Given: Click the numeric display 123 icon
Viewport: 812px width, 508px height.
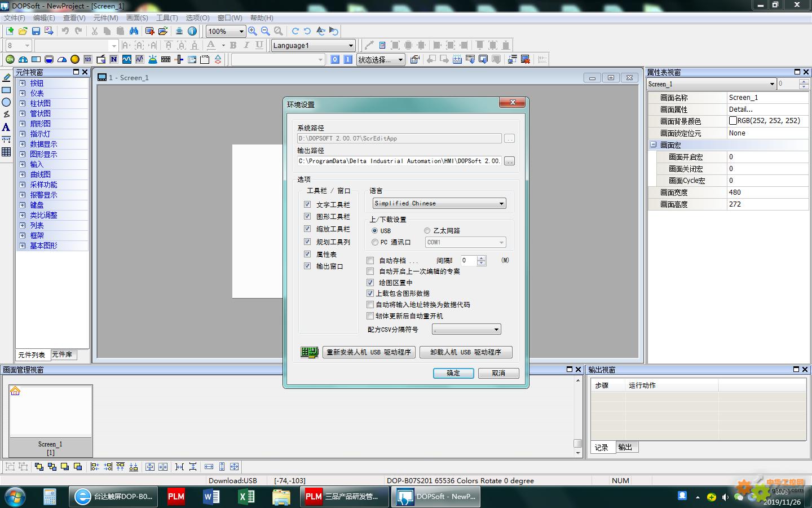Looking at the screenshot, I should pyautogui.click(x=88, y=59).
